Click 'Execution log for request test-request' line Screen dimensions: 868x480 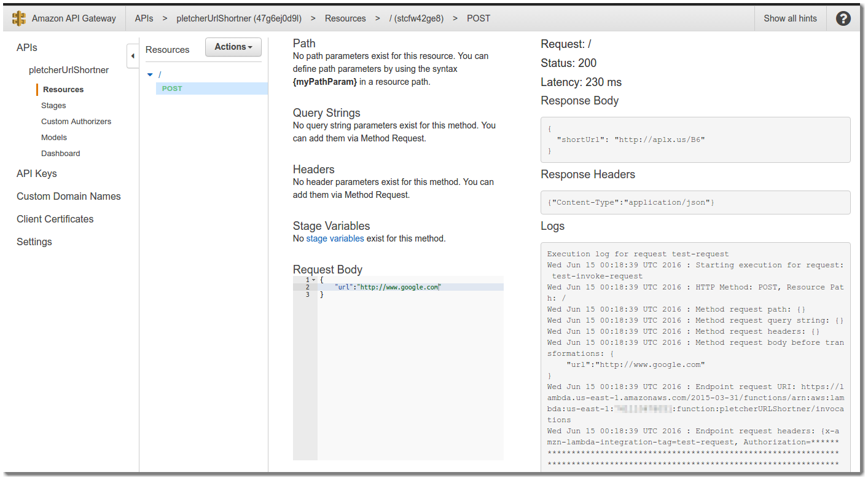click(x=638, y=254)
